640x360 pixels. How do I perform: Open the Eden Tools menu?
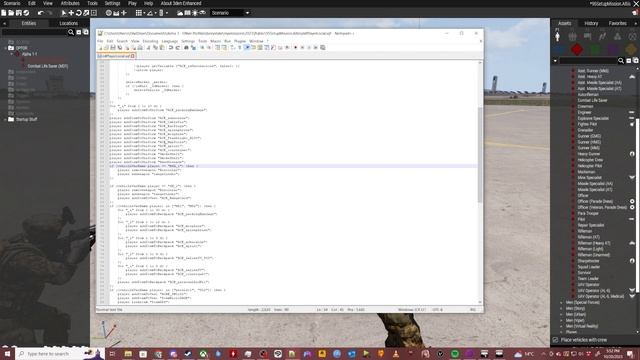[x=92, y=3]
